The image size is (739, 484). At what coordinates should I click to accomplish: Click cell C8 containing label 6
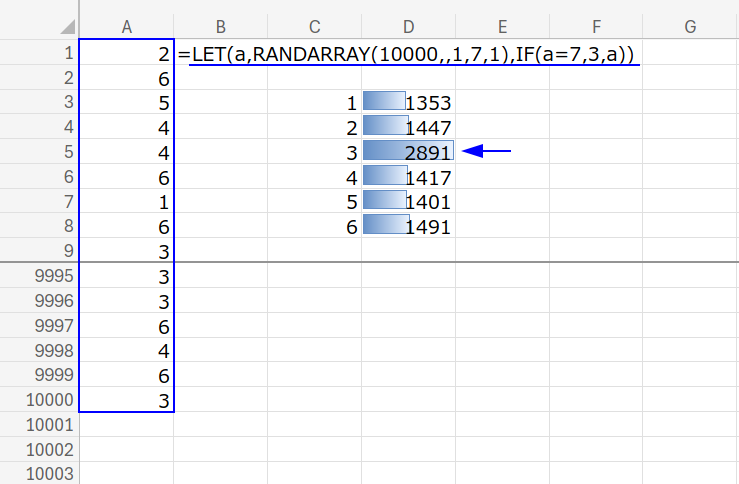point(314,226)
